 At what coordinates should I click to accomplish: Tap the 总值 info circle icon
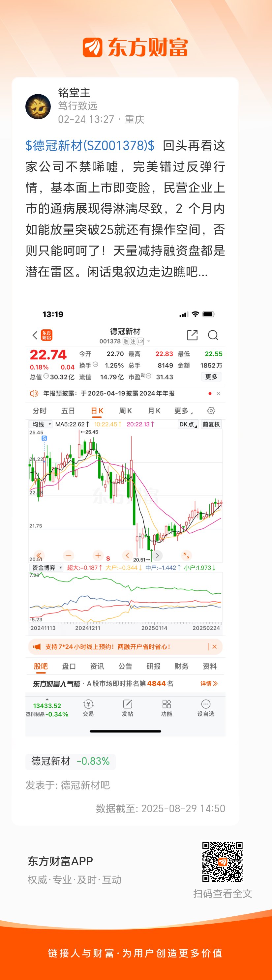click(46, 376)
